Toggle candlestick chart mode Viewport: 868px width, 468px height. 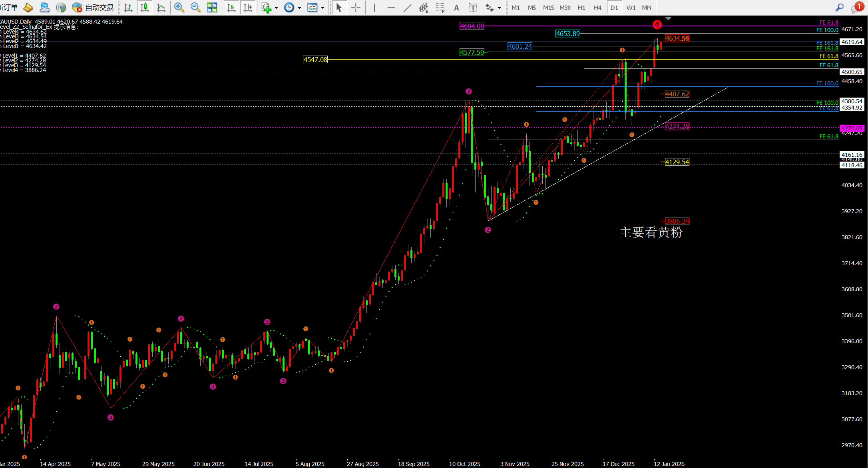(x=145, y=7)
